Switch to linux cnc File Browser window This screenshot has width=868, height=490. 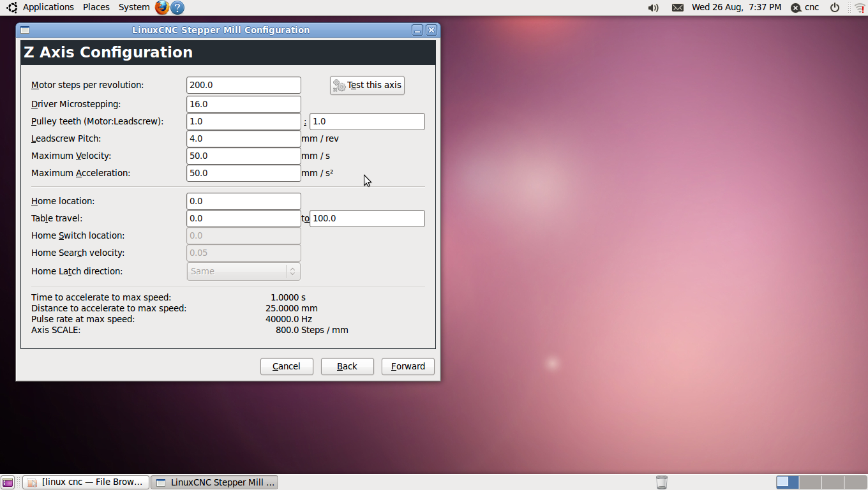point(86,482)
